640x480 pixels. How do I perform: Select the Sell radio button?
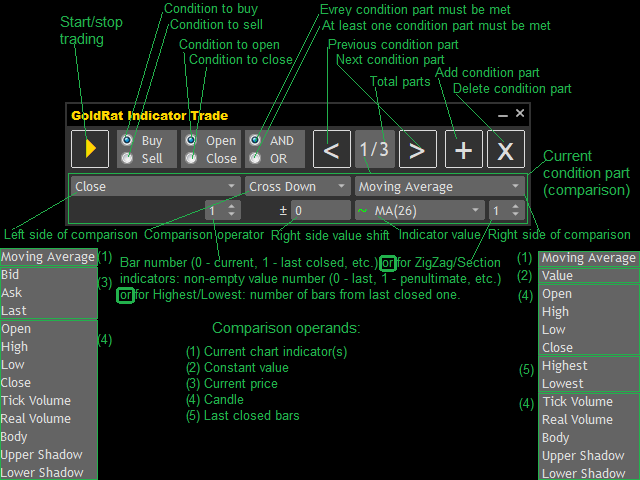(x=127, y=158)
